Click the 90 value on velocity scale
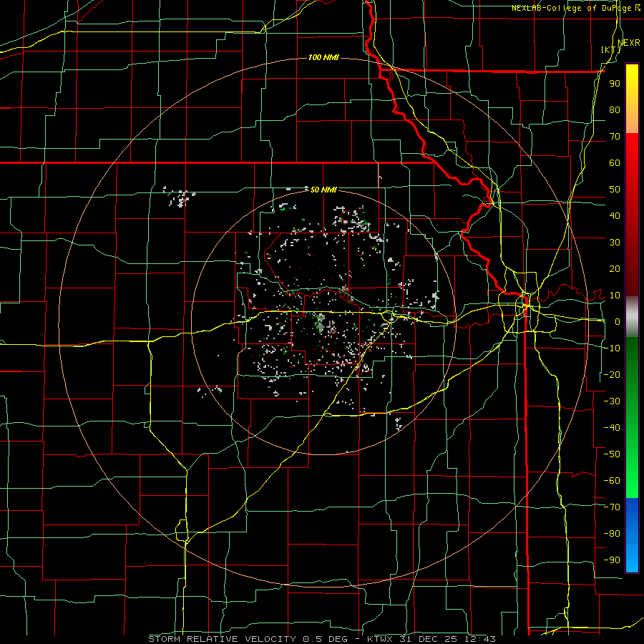 [x=615, y=84]
